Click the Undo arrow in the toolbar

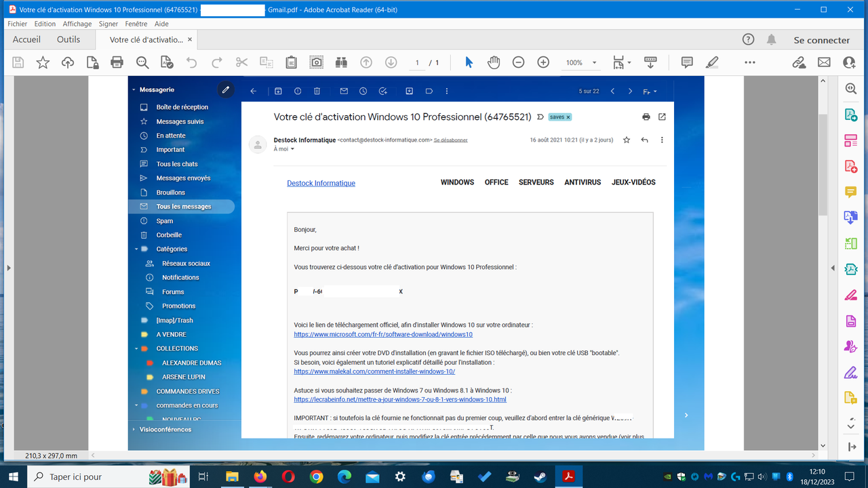click(x=191, y=62)
